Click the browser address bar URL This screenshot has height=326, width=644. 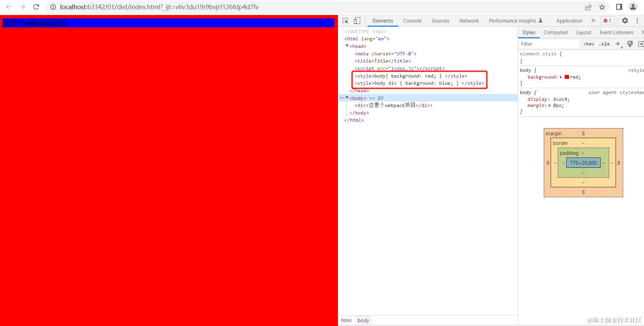[159, 7]
